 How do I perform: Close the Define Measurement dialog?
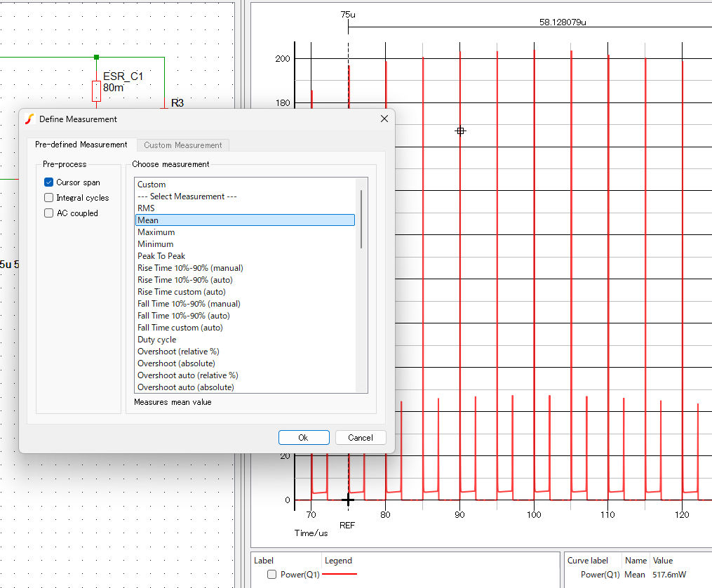(x=384, y=119)
